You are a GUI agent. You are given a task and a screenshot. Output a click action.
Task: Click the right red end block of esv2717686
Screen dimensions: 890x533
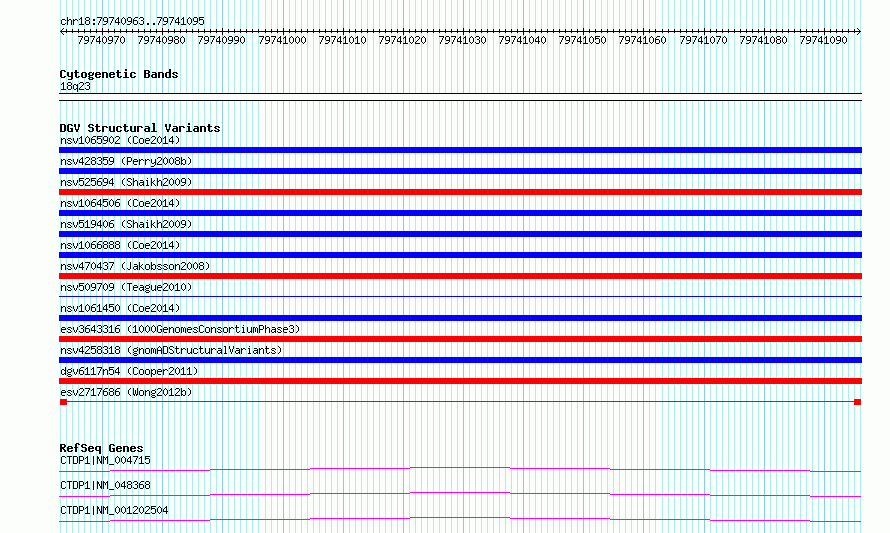[x=858, y=402]
